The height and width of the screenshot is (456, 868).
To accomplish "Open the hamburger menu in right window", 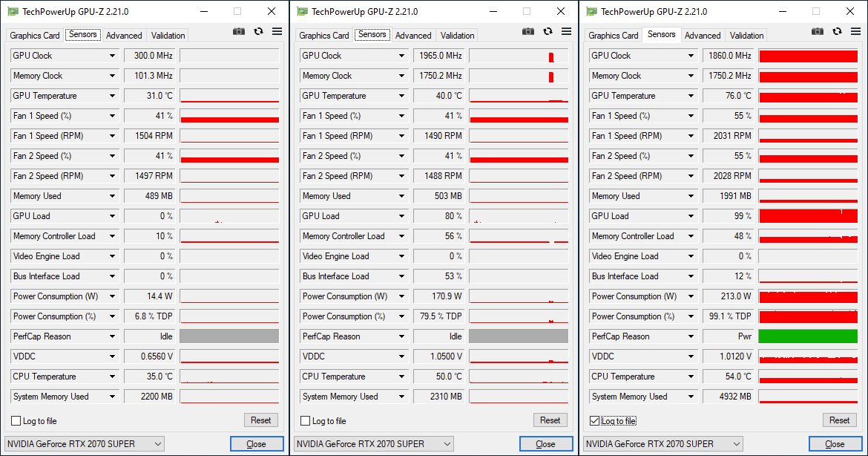I will tap(855, 31).
